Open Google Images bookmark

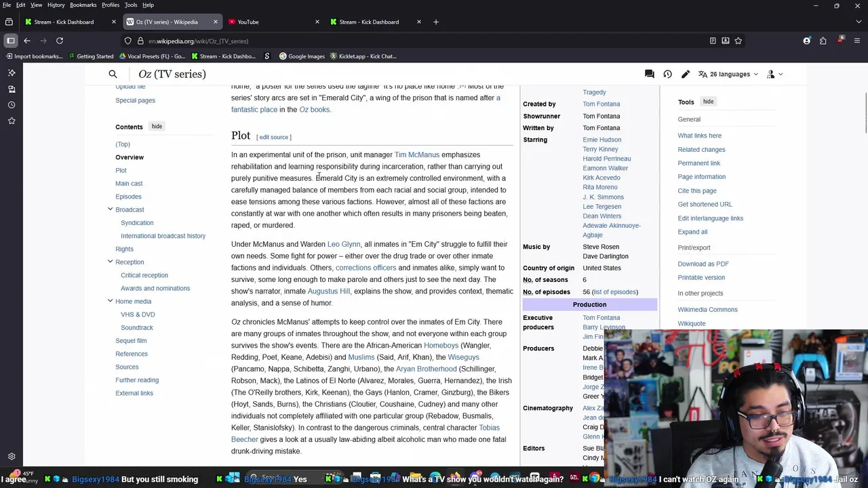302,56
